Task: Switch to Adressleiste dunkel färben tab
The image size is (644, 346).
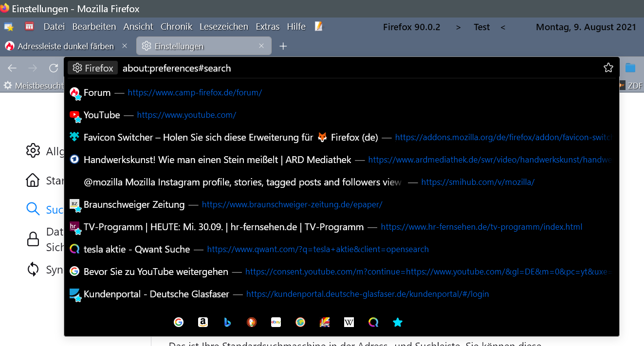Action: point(65,46)
